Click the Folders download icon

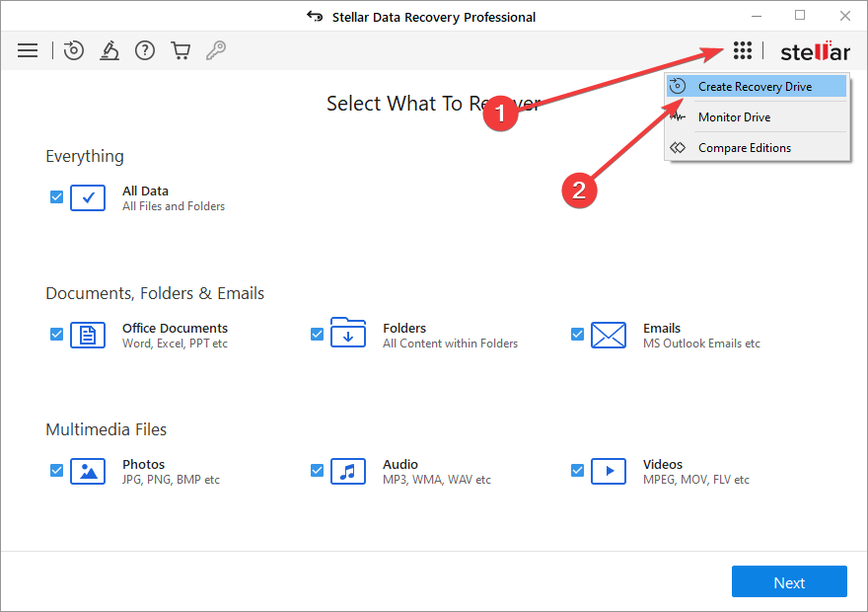pyautogui.click(x=347, y=333)
